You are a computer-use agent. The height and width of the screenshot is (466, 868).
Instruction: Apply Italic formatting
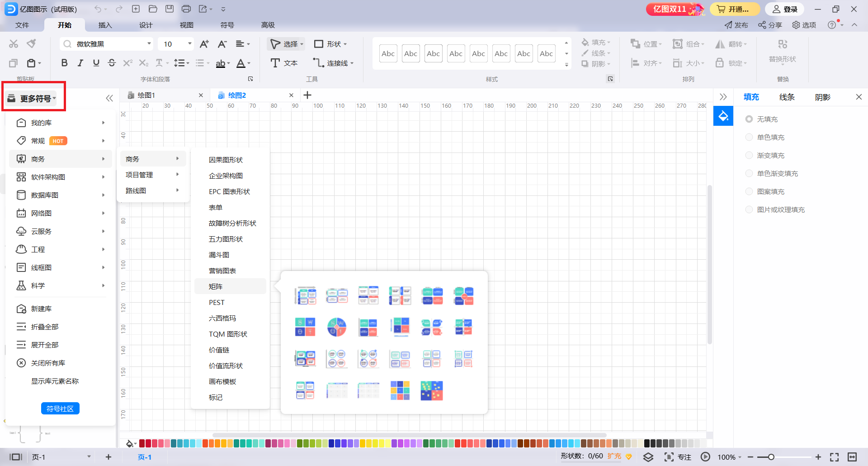[80, 63]
